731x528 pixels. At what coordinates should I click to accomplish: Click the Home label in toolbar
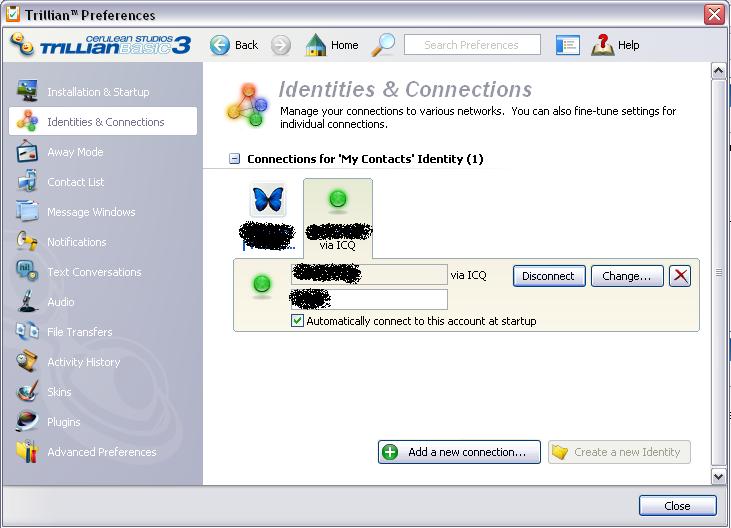tap(345, 45)
